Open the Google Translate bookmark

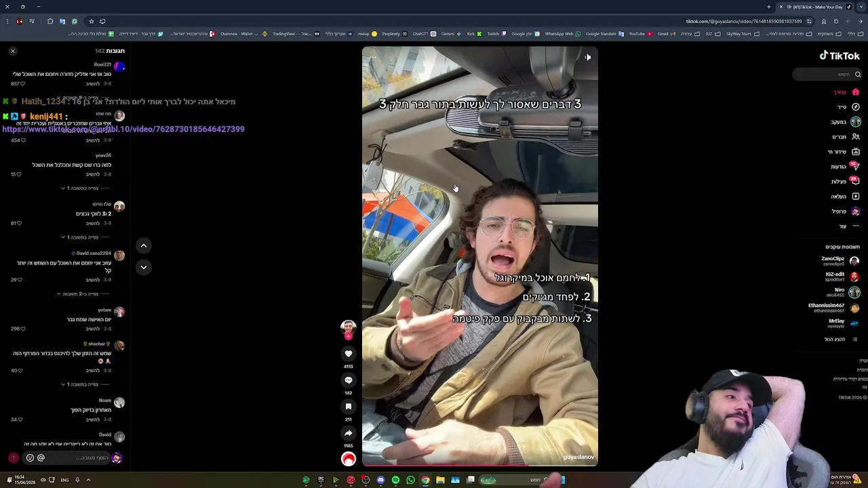(604, 34)
